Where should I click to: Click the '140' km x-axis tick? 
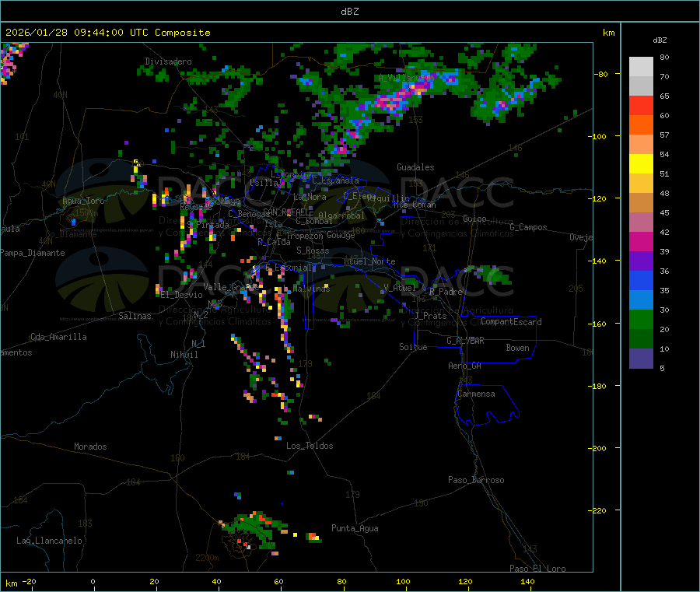tap(527, 582)
